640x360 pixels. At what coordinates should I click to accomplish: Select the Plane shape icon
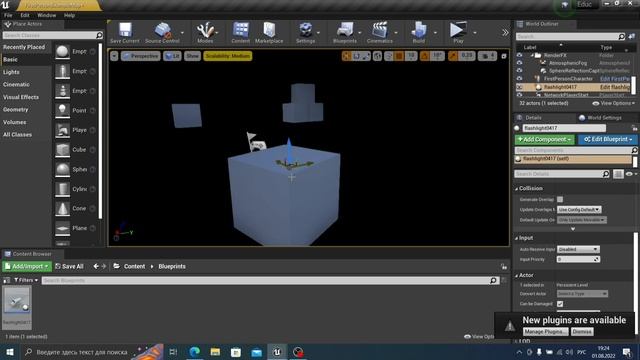coord(62,228)
